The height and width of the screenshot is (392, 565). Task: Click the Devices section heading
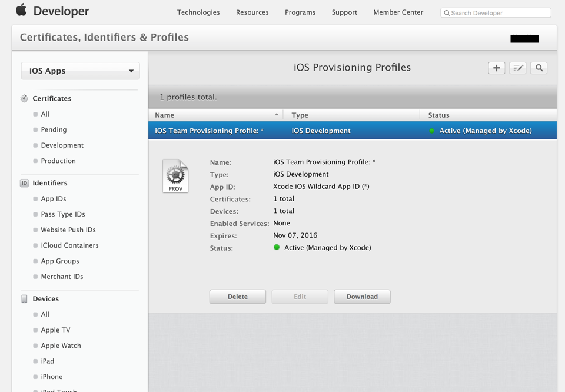pos(45,298)
